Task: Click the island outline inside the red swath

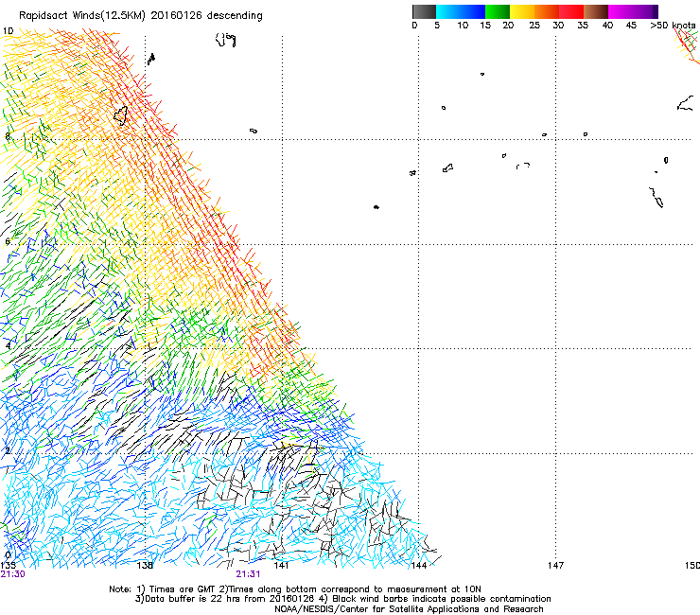Action: tap(120, 115)
